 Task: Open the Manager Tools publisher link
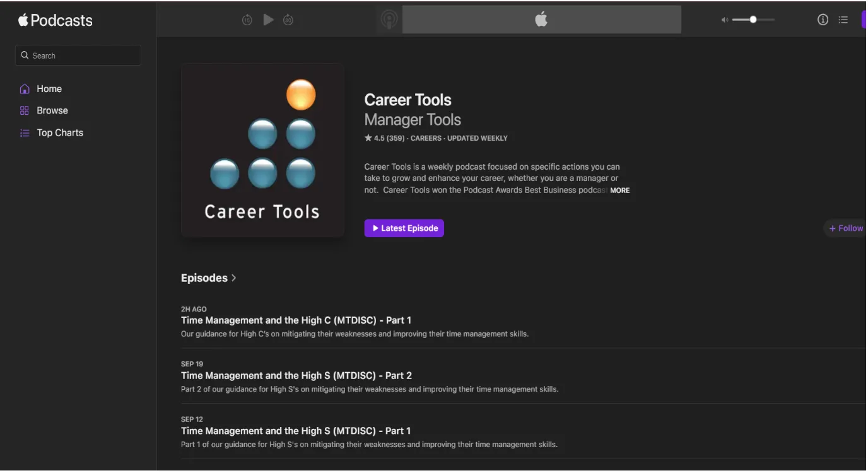click(413, 120)
